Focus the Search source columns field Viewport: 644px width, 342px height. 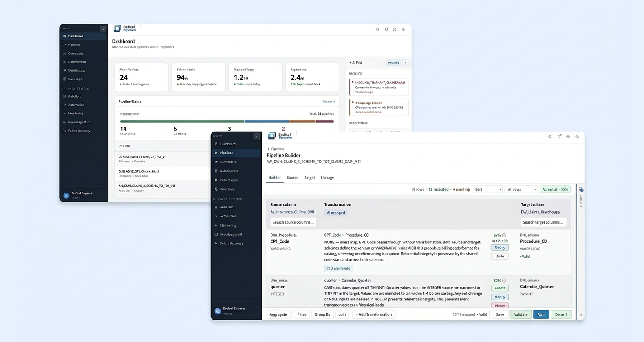pyautogui.click(x=293, y=222)
